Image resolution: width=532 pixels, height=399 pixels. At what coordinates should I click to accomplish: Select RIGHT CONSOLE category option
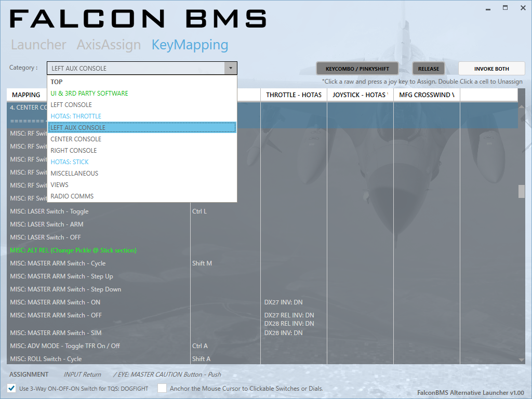(142, 150)
